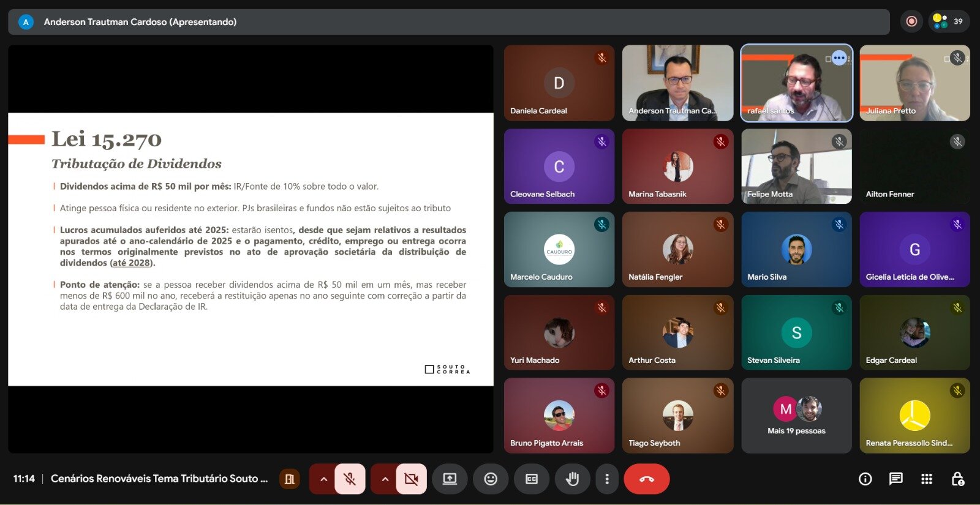Open the chat panel icon
980x505 pixels.
click(x=895, y=479)
